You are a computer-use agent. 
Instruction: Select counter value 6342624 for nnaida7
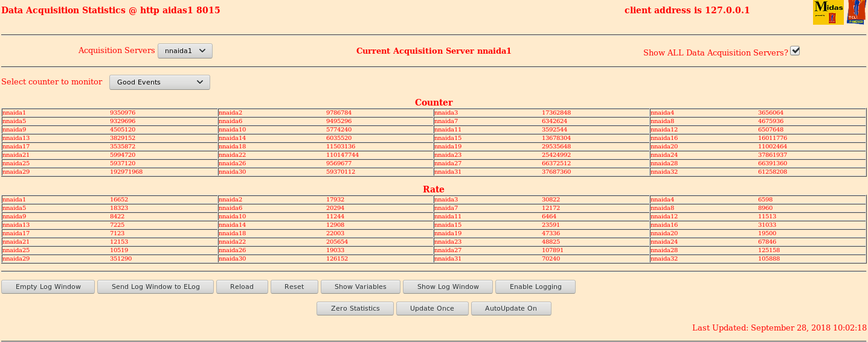pyautogui.click(x=555, y=121)
